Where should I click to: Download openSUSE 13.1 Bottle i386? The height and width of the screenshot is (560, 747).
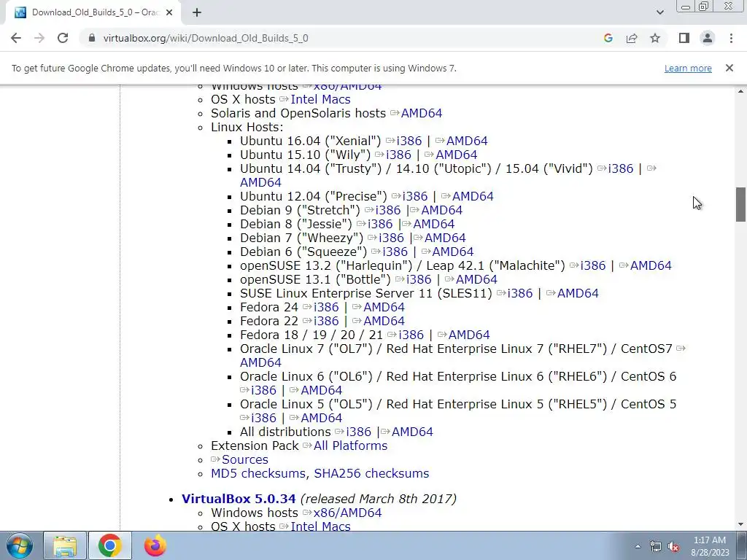click(x=419, y=279)
